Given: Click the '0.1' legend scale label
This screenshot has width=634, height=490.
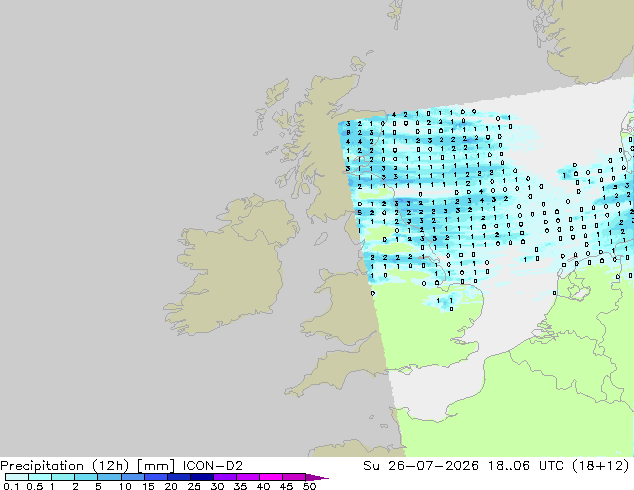Looking at the screenshot, I should 11,486.
